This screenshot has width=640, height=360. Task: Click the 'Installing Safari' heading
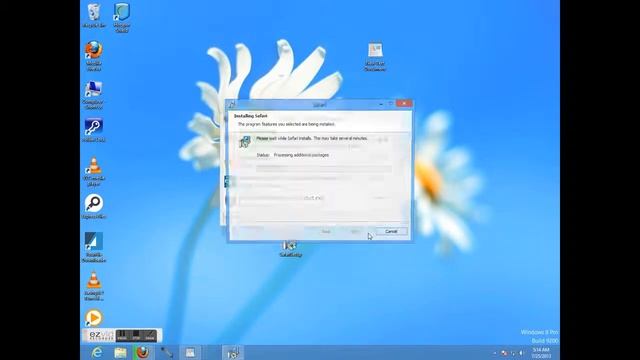point(251,116)
